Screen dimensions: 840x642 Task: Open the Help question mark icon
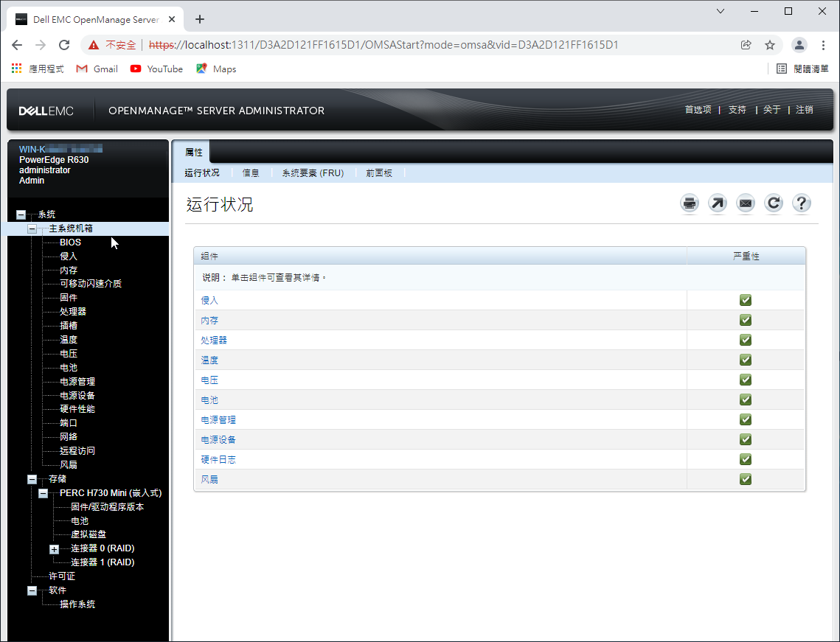pos(802,203)
